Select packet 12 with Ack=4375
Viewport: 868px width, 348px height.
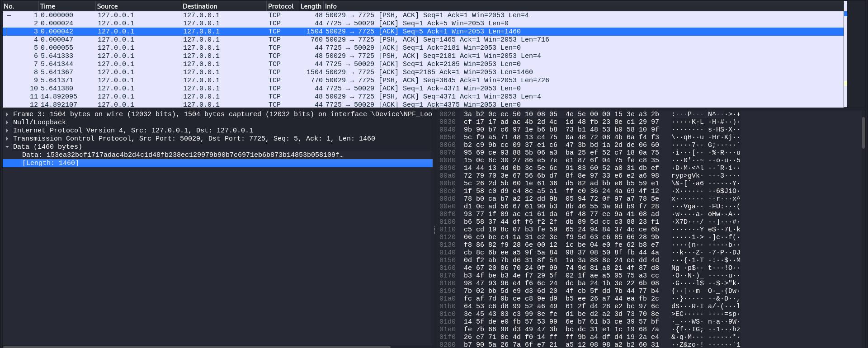[423, 104]
